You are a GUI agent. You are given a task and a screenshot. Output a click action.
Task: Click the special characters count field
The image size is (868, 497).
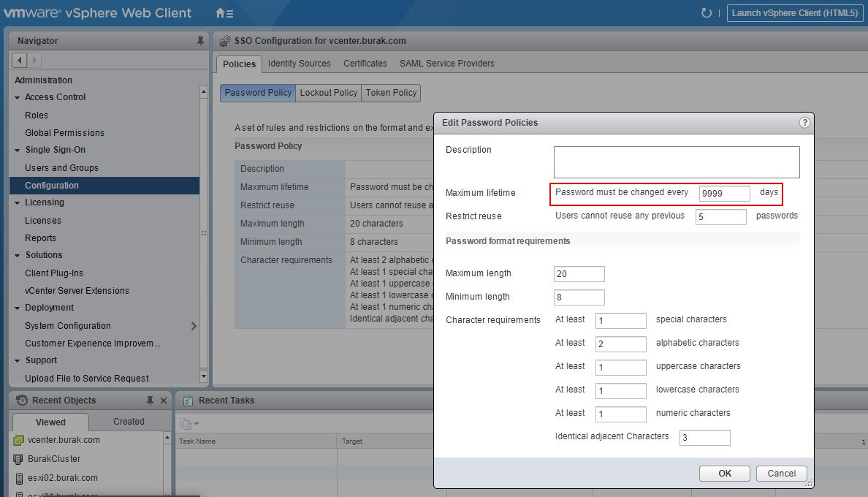pos(620,320)
